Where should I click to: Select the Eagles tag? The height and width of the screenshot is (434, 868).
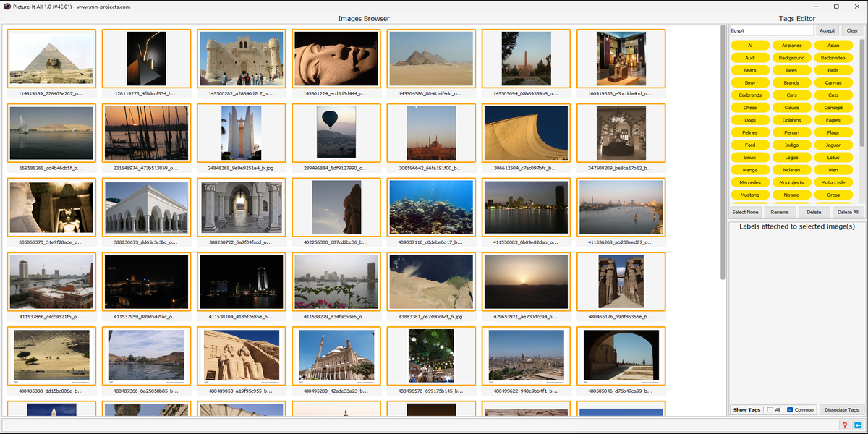click(833, 120)
